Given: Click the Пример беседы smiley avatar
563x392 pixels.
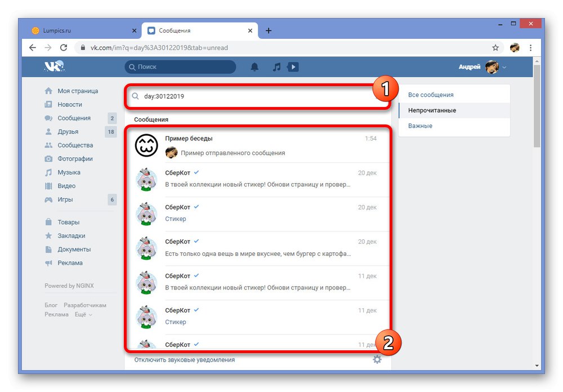Looking at the screenshot, I should click(x=146, y=145).
